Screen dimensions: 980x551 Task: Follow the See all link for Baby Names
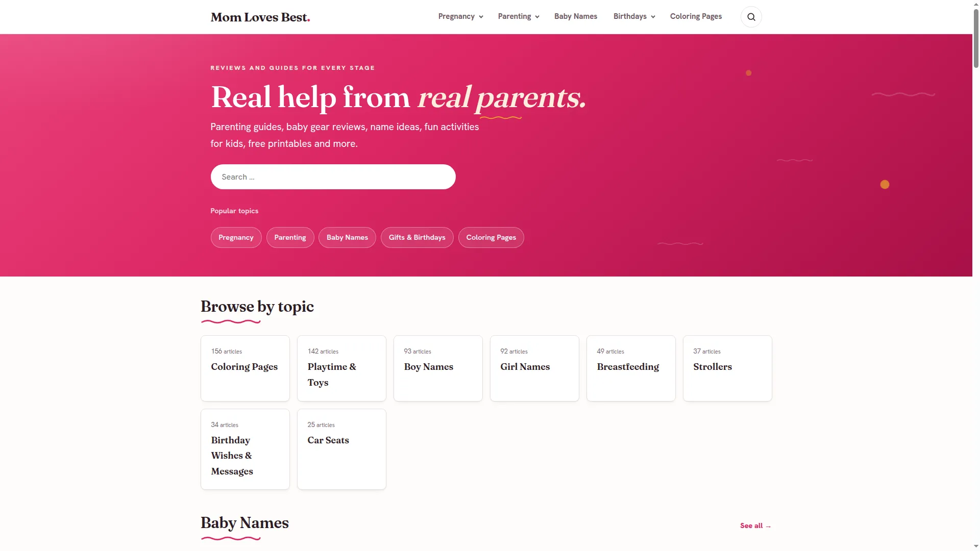pyautogui.click(x=755, y=525)
